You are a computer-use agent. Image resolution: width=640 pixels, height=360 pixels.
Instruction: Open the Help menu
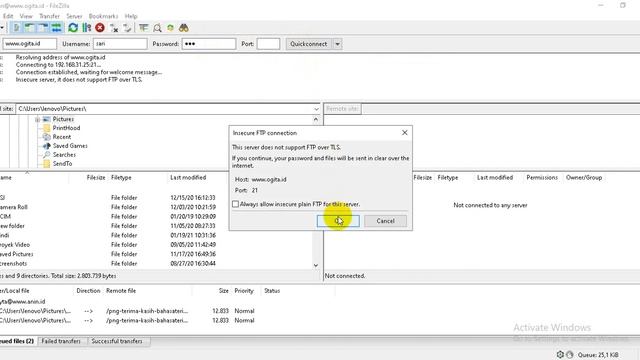click(x=131, y=16)
